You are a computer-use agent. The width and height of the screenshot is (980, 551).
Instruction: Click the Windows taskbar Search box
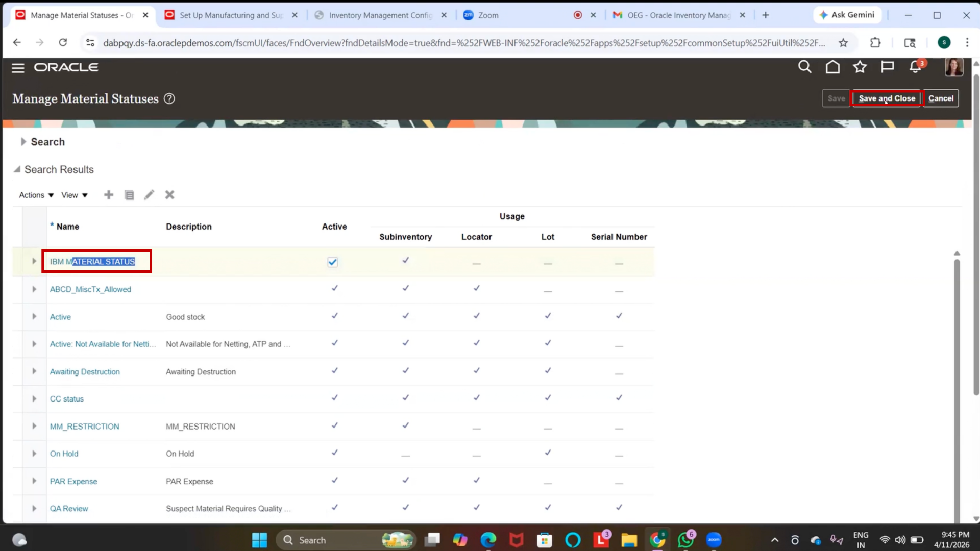[346, 540]
